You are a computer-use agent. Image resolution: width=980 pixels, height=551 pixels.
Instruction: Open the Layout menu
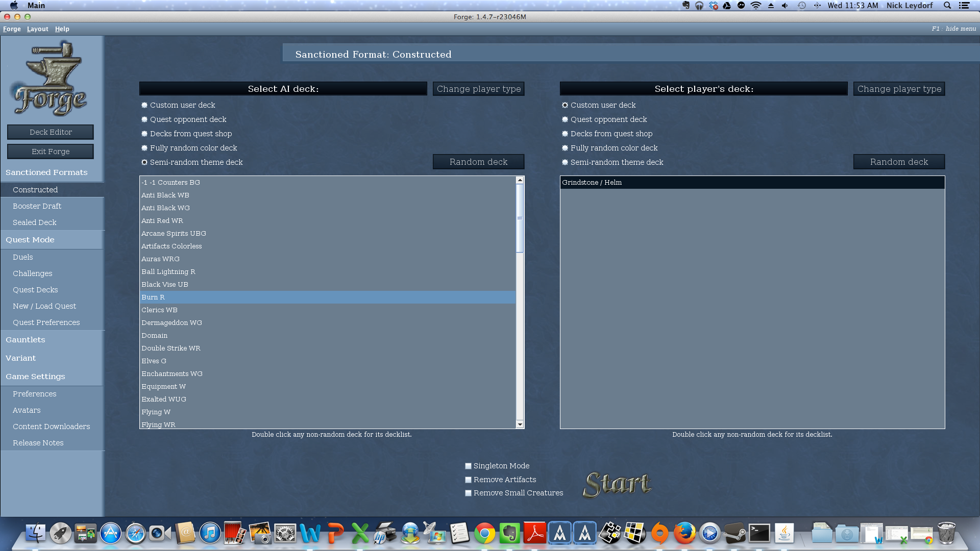[x=38, y=29]
